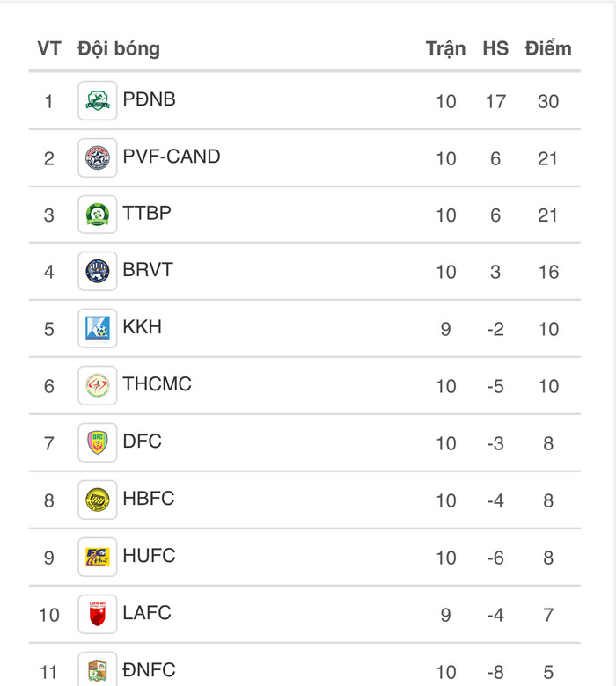
Task: Select the LAFC club badge
Action: click(x=97, y=614)
